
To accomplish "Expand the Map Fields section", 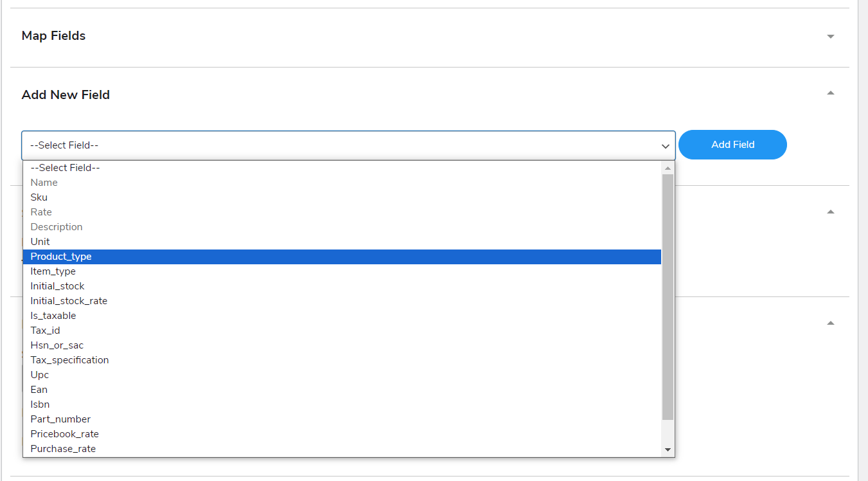I will point(831,36).
